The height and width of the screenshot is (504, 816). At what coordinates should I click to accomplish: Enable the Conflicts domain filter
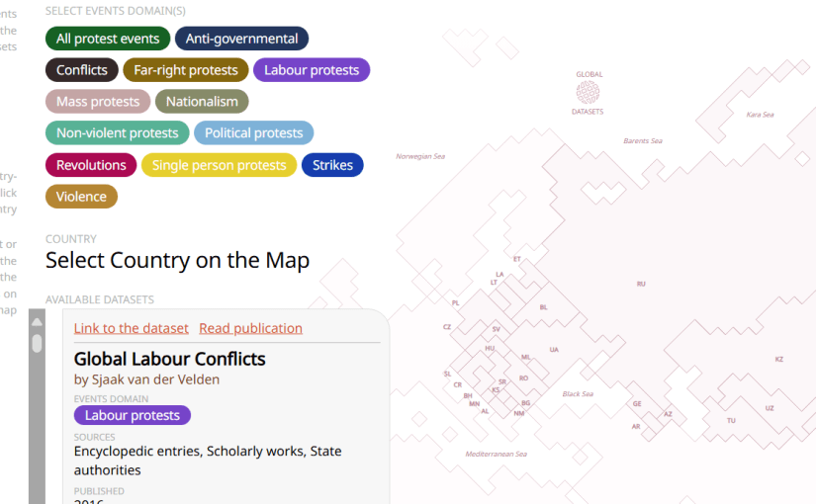81,70
